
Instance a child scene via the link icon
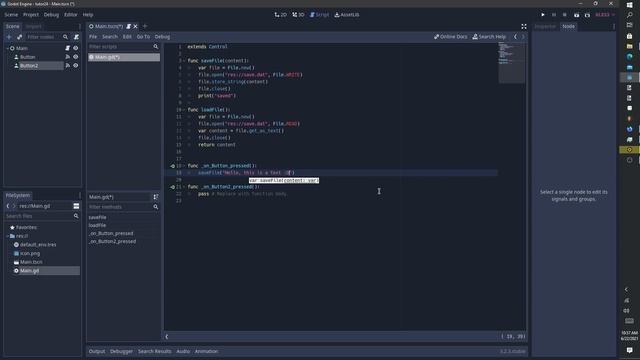pyautogui.click(x=19, y=37)
